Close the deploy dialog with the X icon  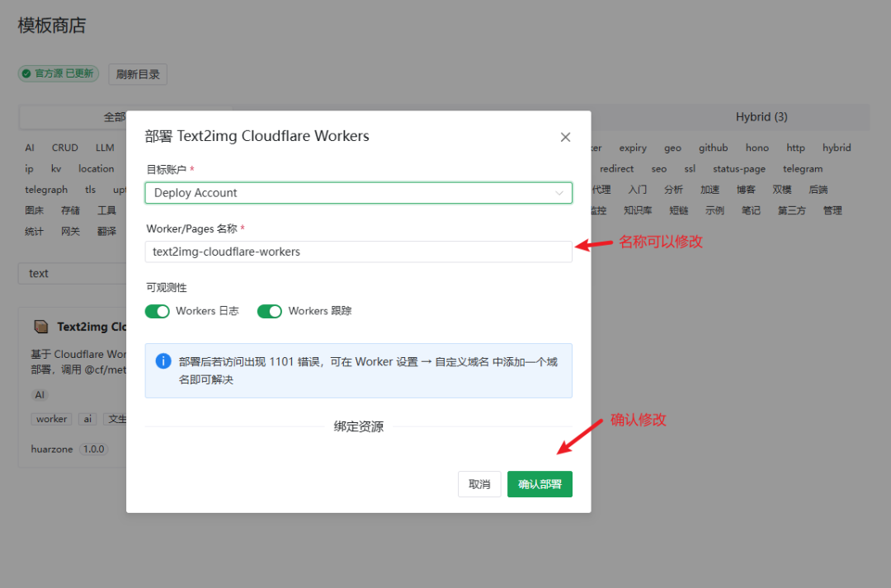click(565, 137)
